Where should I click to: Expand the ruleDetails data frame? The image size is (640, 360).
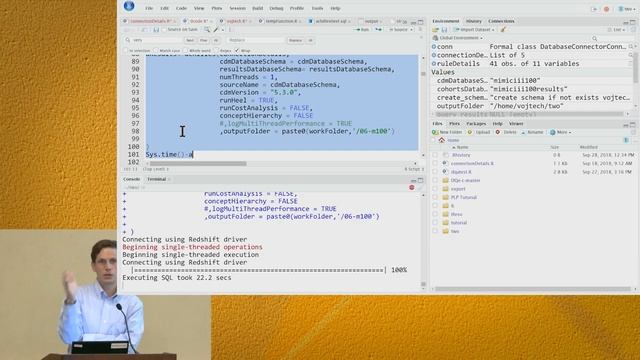[434, 64]
